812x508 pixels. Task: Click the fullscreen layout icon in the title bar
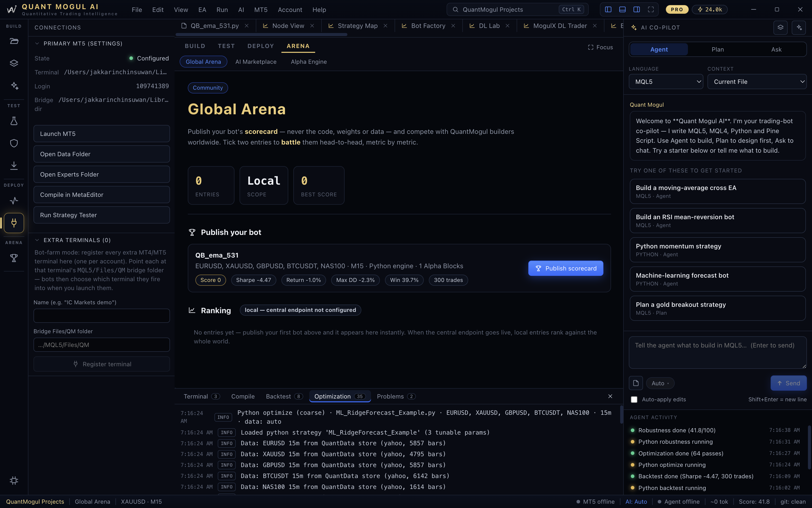click(x=651, y=9)
